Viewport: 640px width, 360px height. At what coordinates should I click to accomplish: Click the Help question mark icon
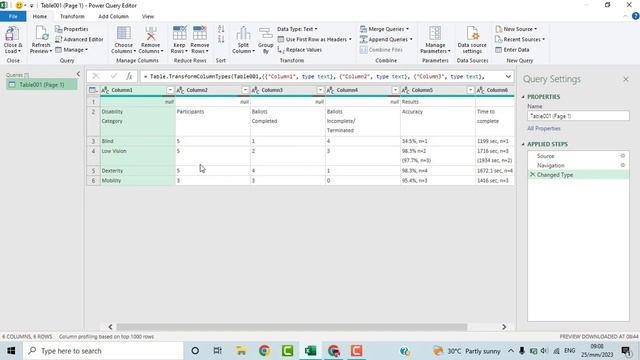(x=635, y=16)
